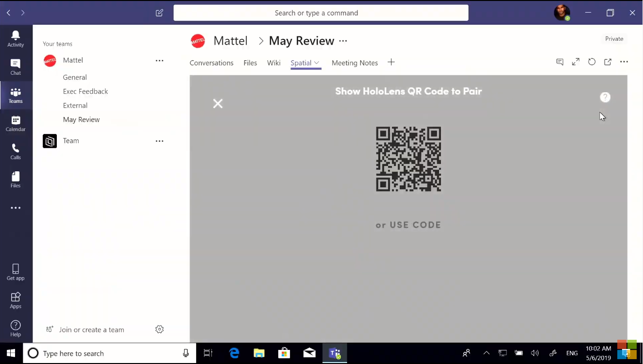
Task: Open Microsoft Store from taskbar
Action: (284, 353)
